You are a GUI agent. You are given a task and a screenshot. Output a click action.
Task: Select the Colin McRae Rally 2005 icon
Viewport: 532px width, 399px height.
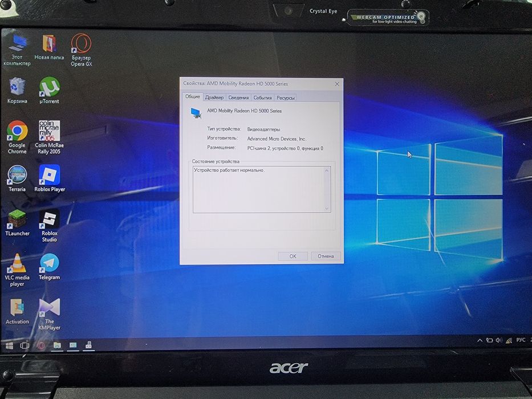pos(49,137)
